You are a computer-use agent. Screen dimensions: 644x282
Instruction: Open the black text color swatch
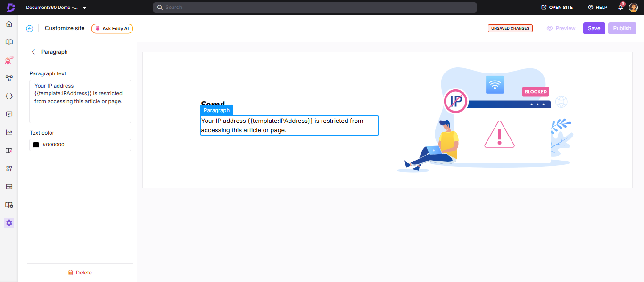pos(36,145)
